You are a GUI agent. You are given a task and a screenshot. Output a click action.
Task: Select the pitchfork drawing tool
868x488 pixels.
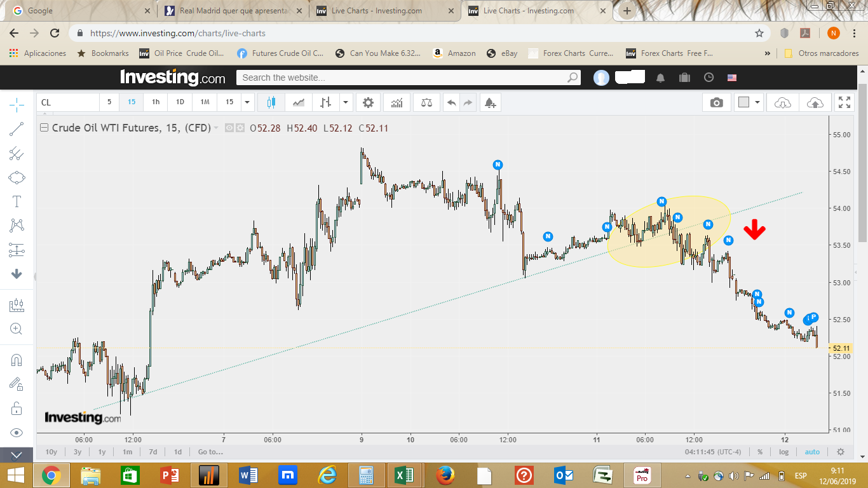click(17, 153)
